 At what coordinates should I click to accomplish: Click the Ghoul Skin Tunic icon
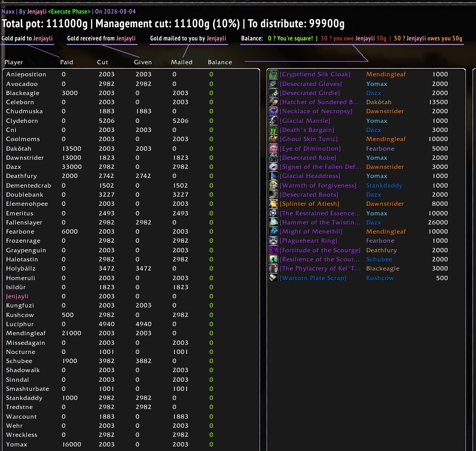click(273, 139)
